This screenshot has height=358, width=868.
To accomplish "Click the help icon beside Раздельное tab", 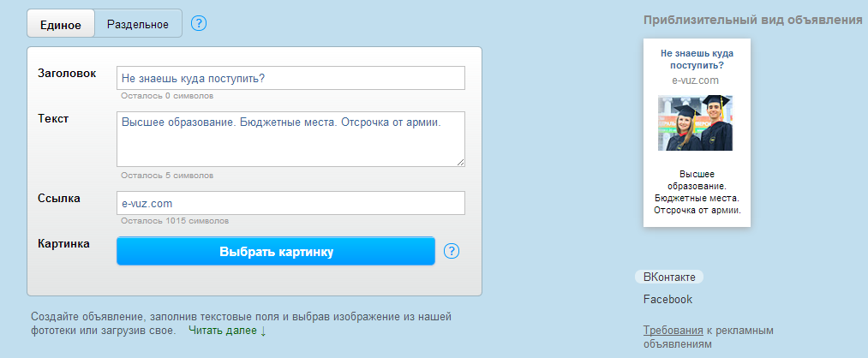I will click(x=199, y=24).
